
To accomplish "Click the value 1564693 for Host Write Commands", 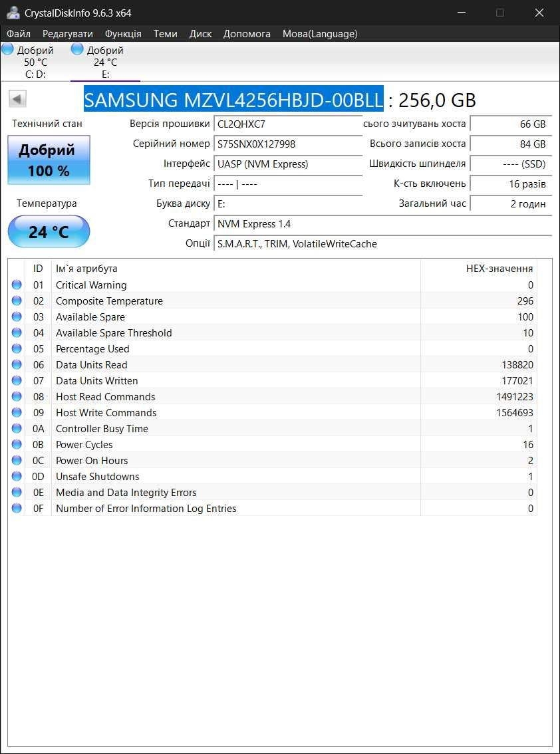I will [x=515, y=413].
